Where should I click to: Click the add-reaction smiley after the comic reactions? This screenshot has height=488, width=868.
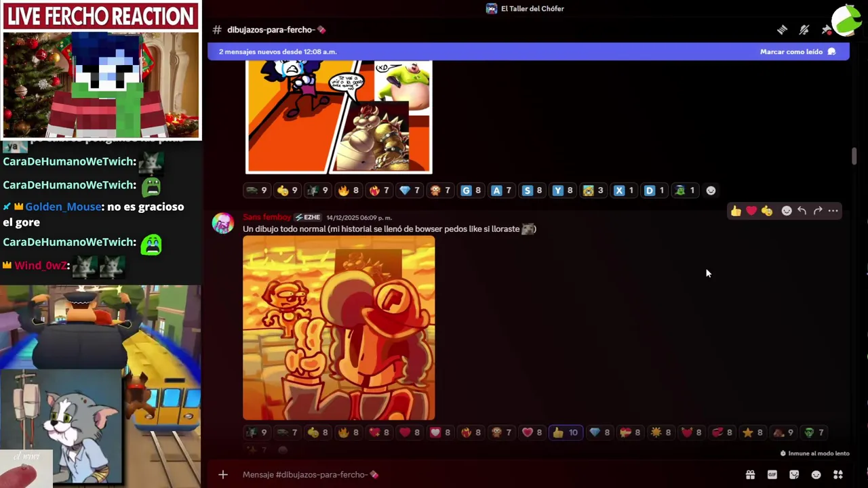711,190
